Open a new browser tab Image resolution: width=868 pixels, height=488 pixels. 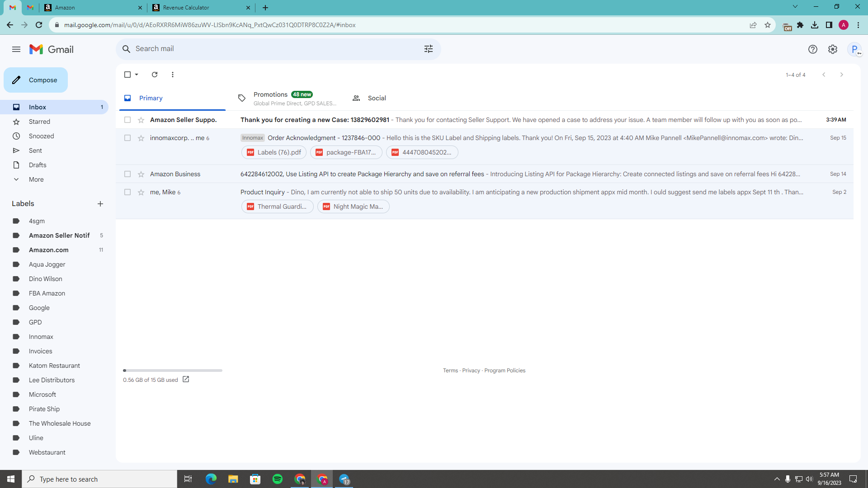point(265,8)
